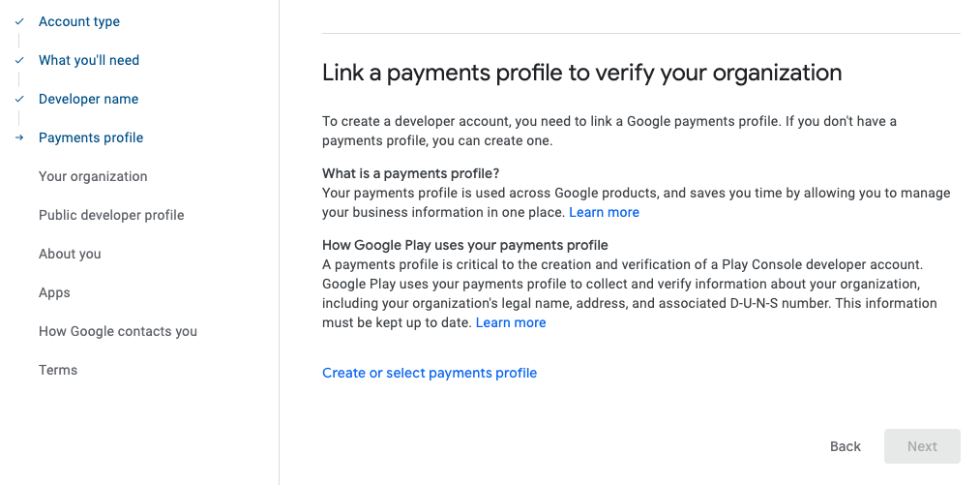
Task: Go to the Apps step
Action: pyautogui.click(x=54, y=292)
